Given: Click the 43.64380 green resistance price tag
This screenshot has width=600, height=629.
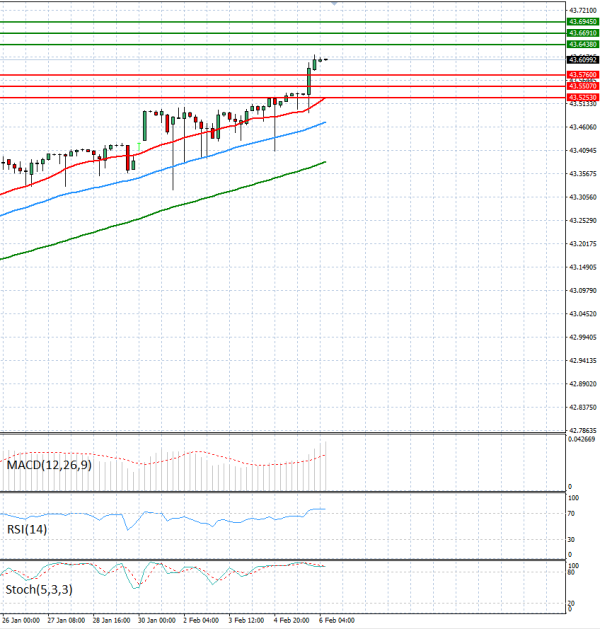Looking at the screenshot, I should coord(582,45).
